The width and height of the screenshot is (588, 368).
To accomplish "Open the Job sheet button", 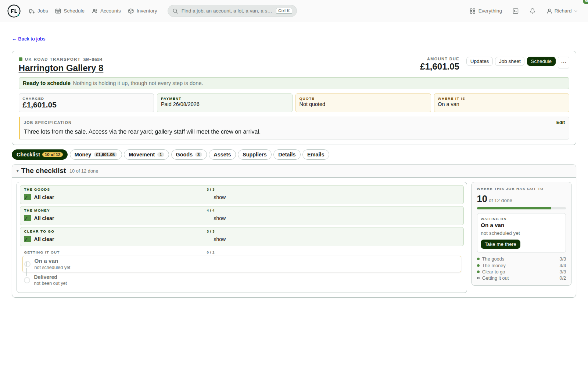I will [510, 61].
